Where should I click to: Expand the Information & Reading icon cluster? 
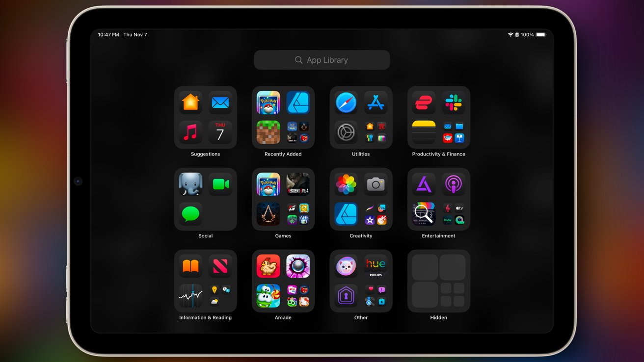(220, 296)
